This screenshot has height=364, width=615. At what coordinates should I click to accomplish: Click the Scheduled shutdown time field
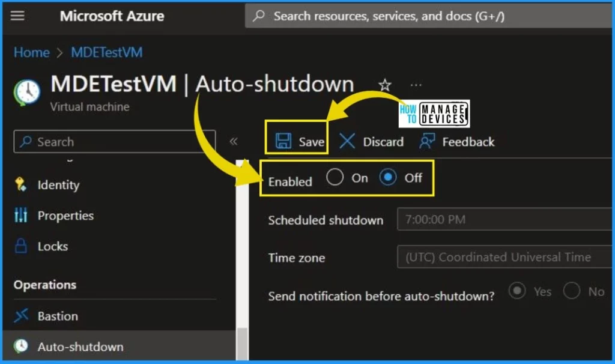[504, 219]
